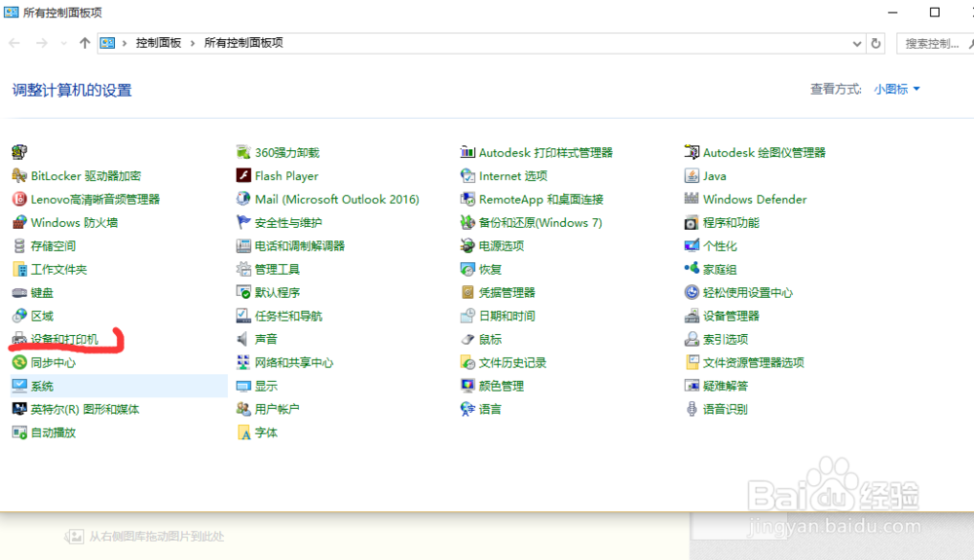This screenshot has height=560, width=974.
Task: Open the unlabeled first control panel item icon
Action: [x=19, y=152]
